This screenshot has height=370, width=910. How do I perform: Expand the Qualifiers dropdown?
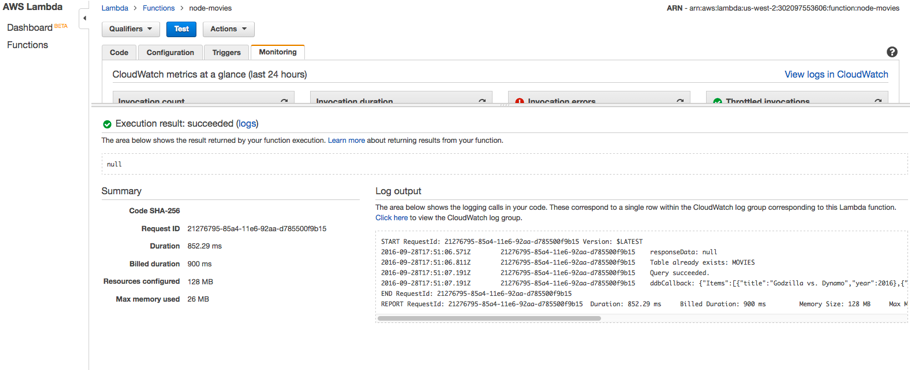[131, 29]
